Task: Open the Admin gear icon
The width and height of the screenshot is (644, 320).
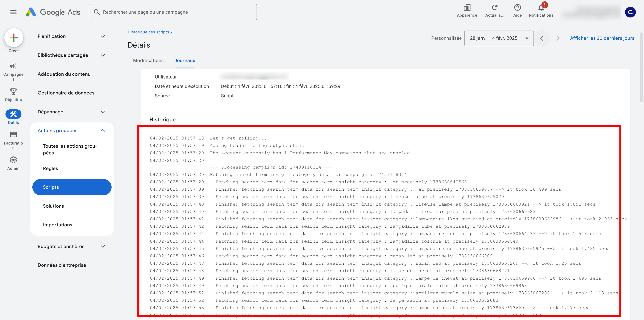Action: (x=13, y=160)
